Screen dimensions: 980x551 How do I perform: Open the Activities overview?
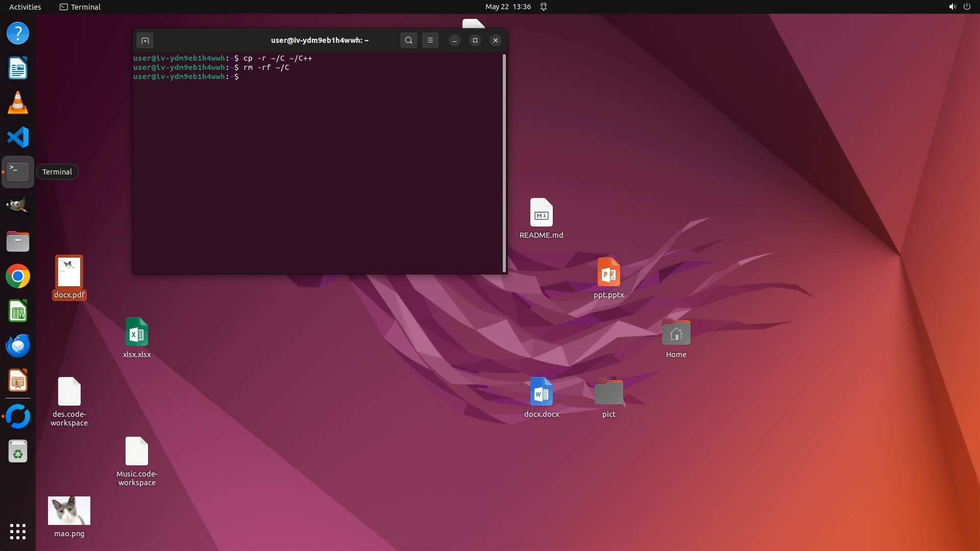tap(25, 7)
